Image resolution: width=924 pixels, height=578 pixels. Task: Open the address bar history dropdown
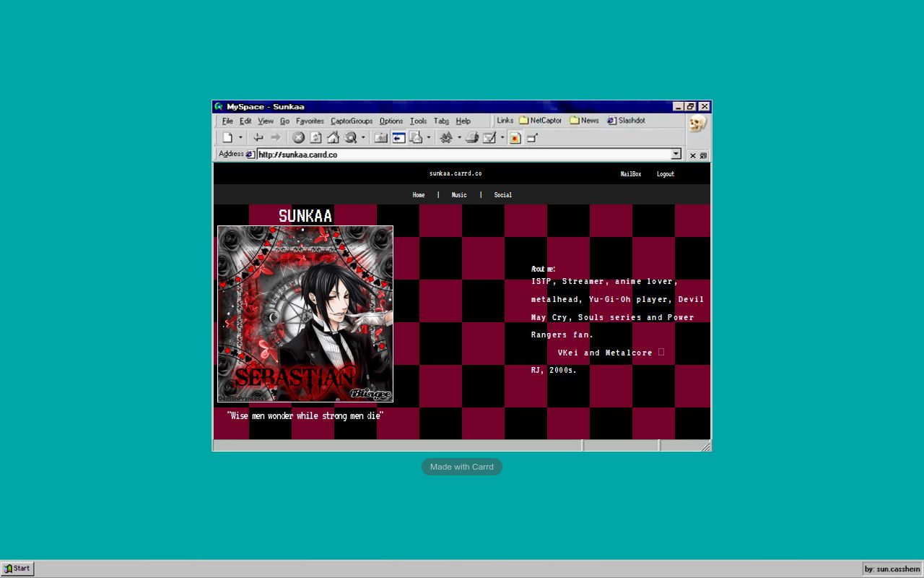tap(676, 154)
